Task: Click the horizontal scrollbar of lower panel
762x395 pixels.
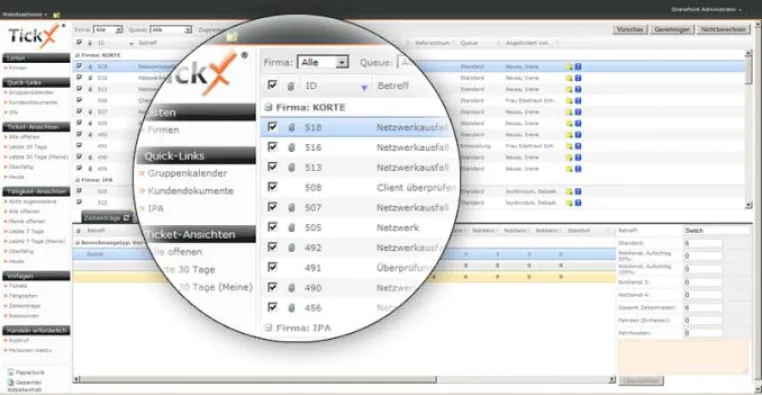Action: (x=344, y=379)
